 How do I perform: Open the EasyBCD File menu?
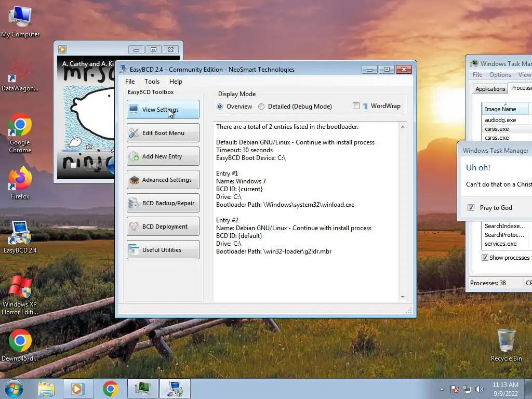click(x=129, y=82)
